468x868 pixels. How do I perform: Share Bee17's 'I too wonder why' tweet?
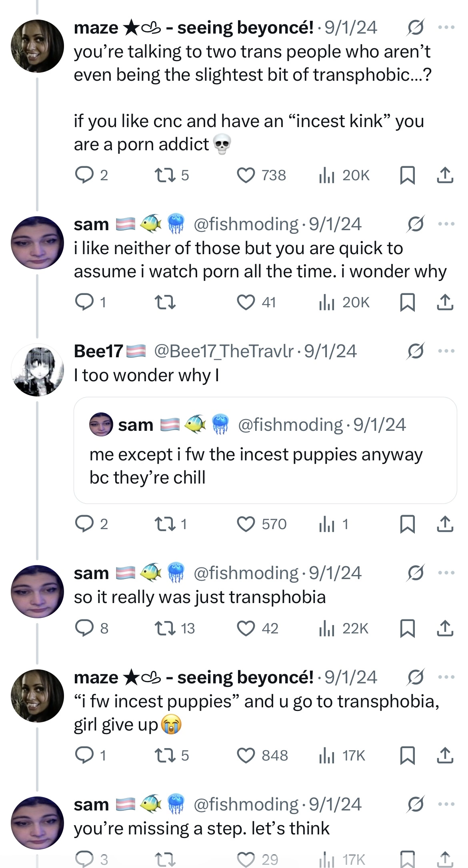(x=445, y=524)
